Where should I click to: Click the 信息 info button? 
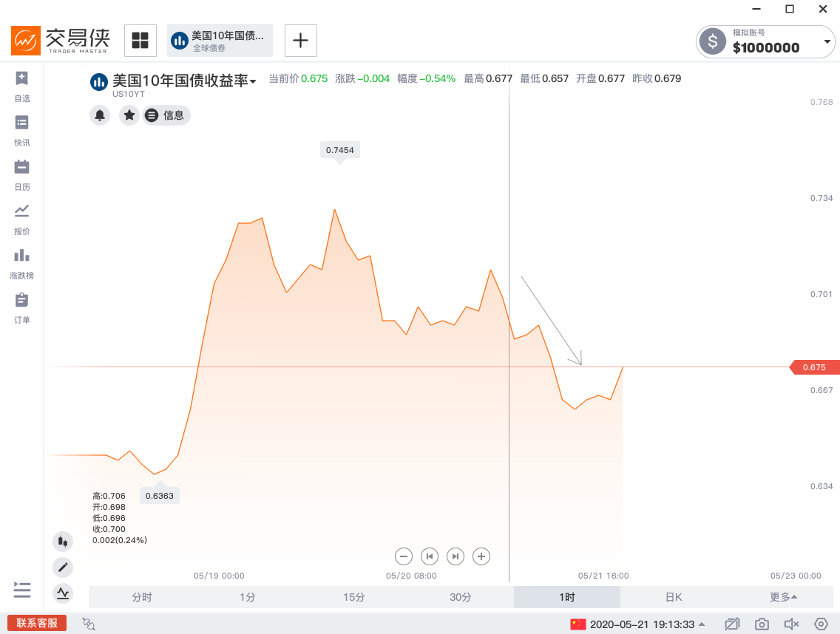[x=166, y=115]
